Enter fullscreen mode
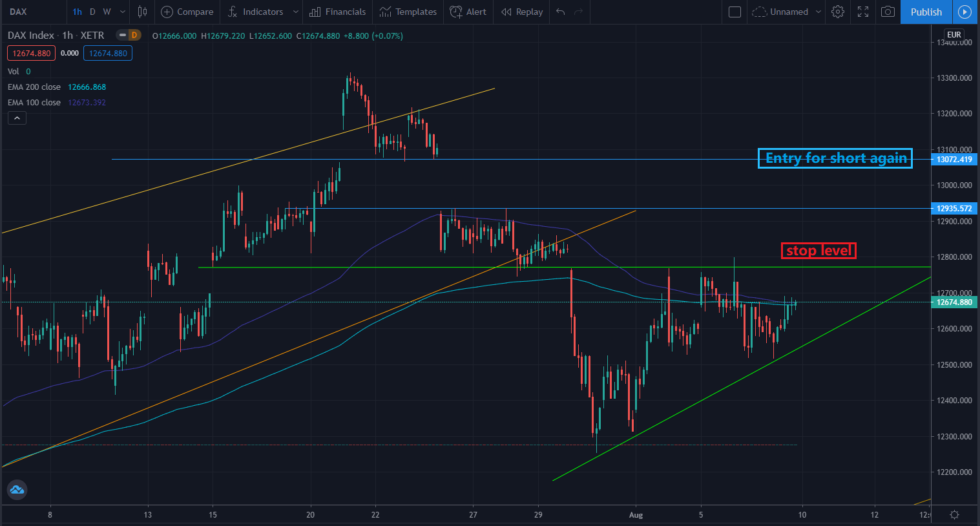Image resolution: width=980 pixels, height=526 pixels. coord(863,12)
